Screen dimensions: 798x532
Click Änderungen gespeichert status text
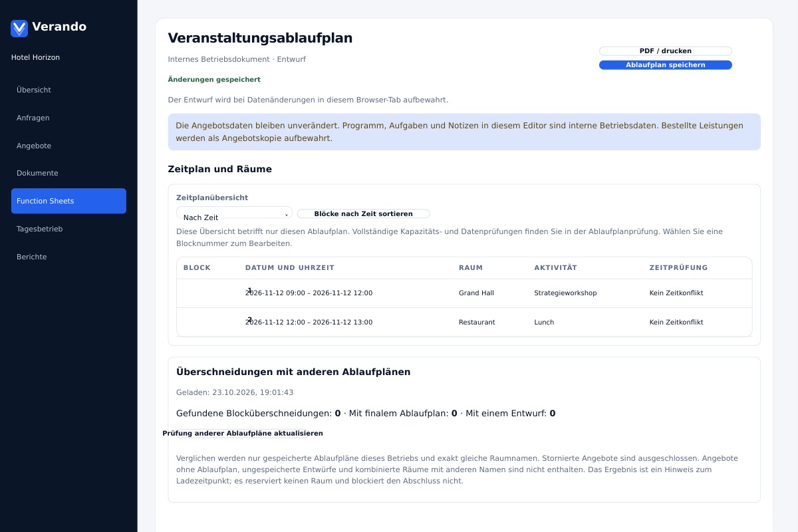214,80
